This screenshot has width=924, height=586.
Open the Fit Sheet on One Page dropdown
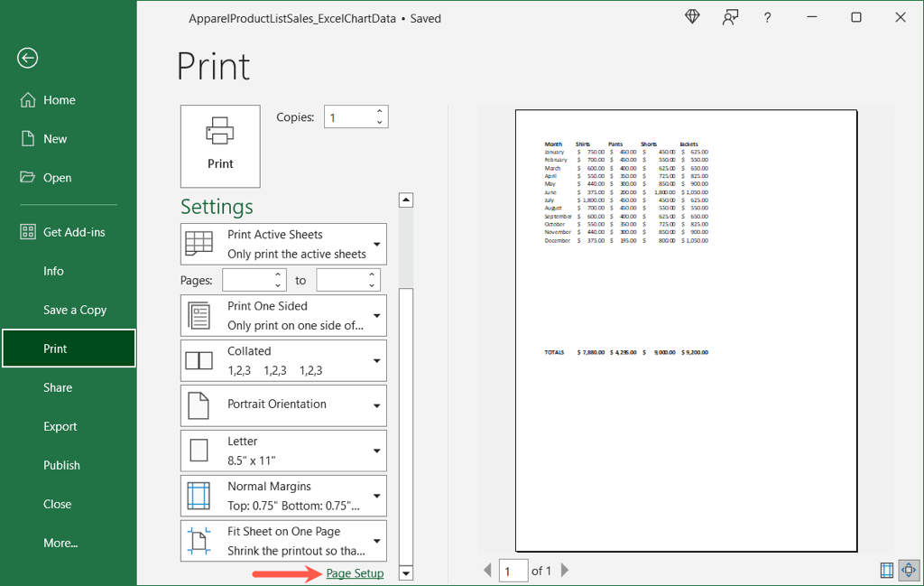point(283,541)
